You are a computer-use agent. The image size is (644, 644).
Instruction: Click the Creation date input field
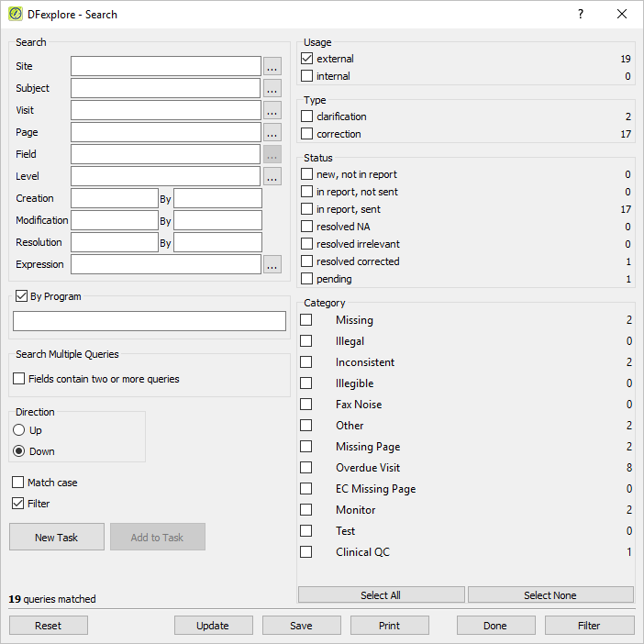(x=115, y=198)
